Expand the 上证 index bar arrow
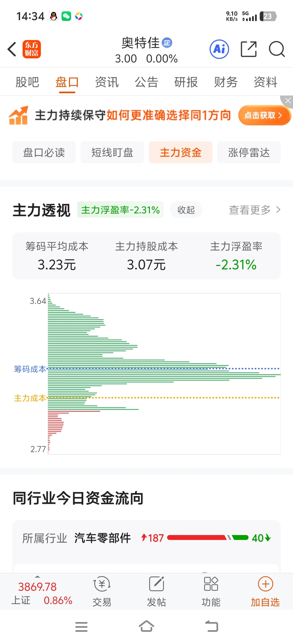This screenshot has width=293, height=644. (x=37, y=577)
